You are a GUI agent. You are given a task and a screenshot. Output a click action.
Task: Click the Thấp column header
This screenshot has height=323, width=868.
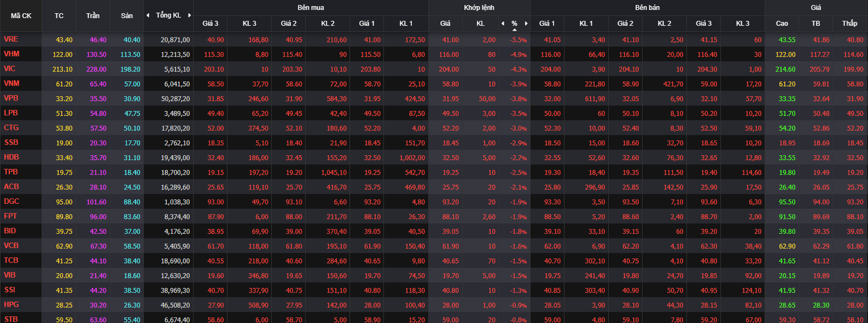pyautogui.click(x=849, y=24)
